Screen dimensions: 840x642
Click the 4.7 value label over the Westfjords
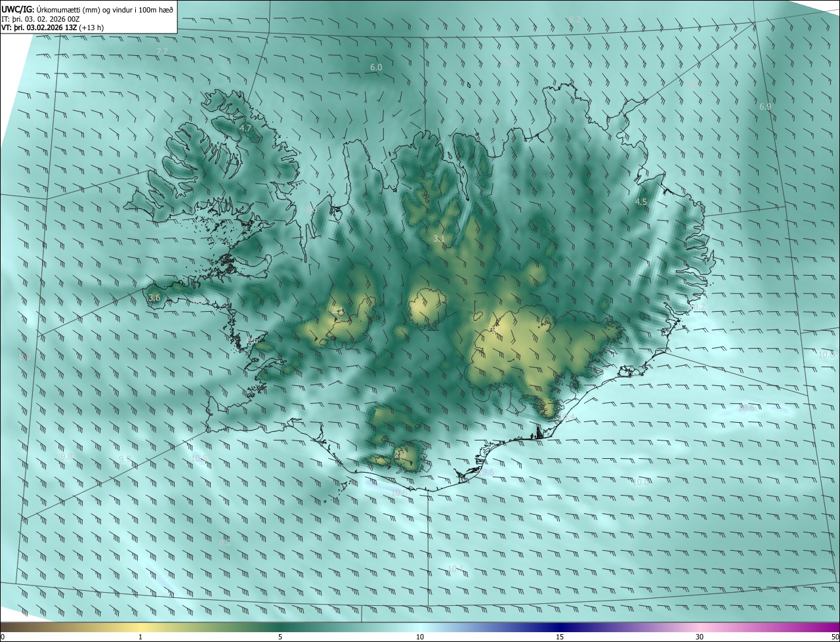[245, 129]
